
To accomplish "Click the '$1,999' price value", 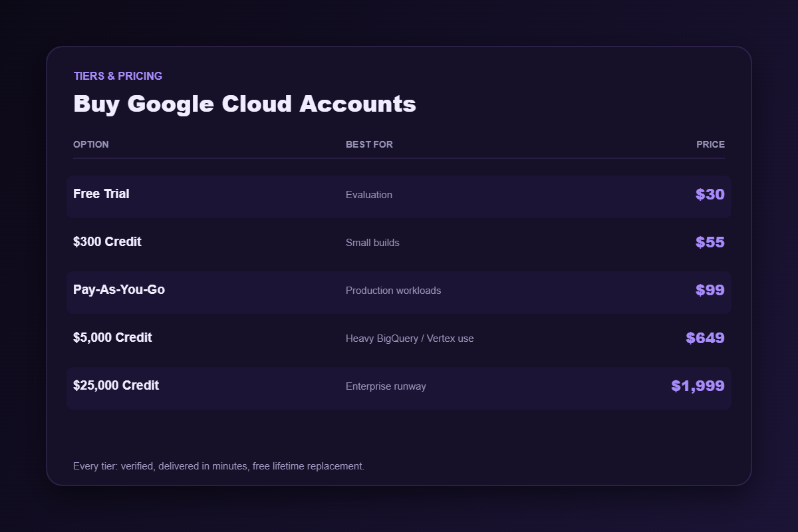I will 698,386.
